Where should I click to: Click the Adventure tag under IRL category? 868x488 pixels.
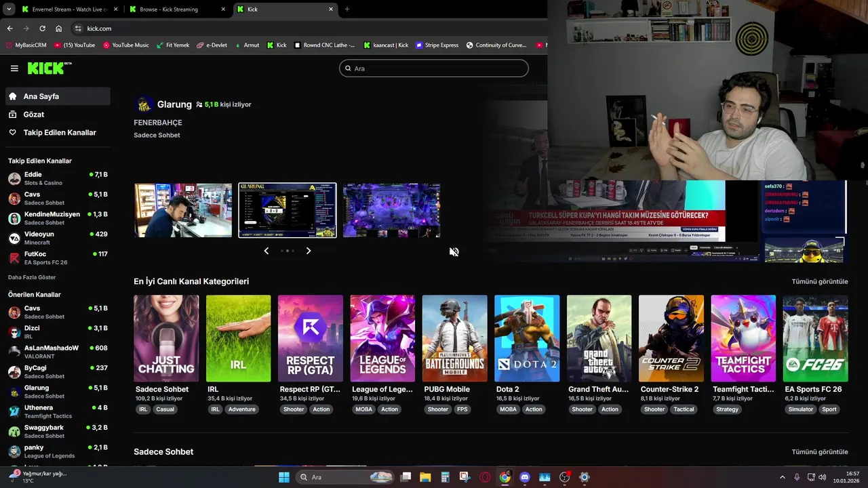tap(241, 409)
